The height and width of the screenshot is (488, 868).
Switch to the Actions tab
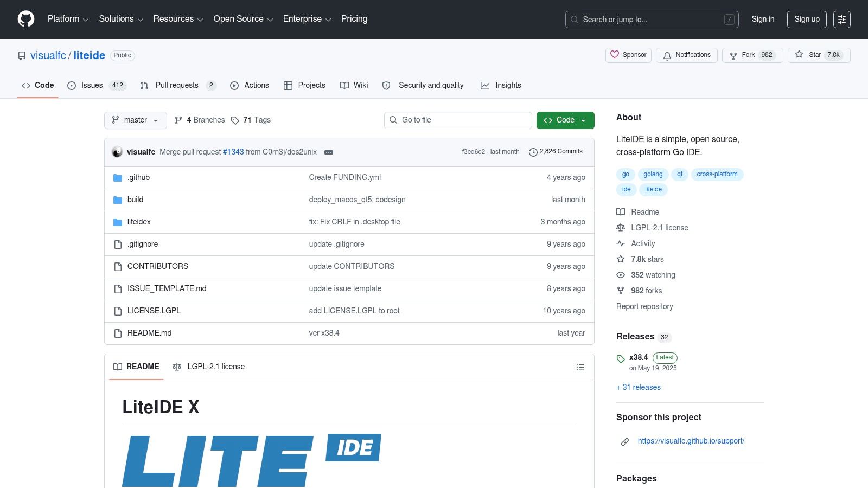[250, 86]
